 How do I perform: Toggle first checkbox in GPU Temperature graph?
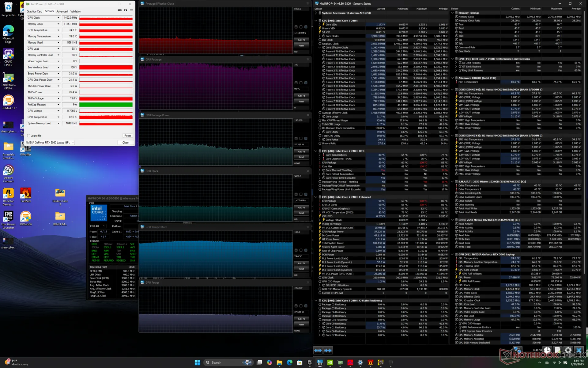pos(296,250)
